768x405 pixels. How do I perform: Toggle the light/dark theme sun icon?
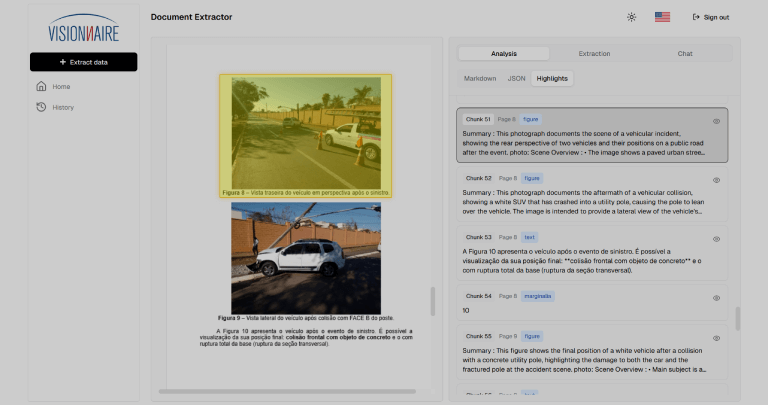pos(631,17)
